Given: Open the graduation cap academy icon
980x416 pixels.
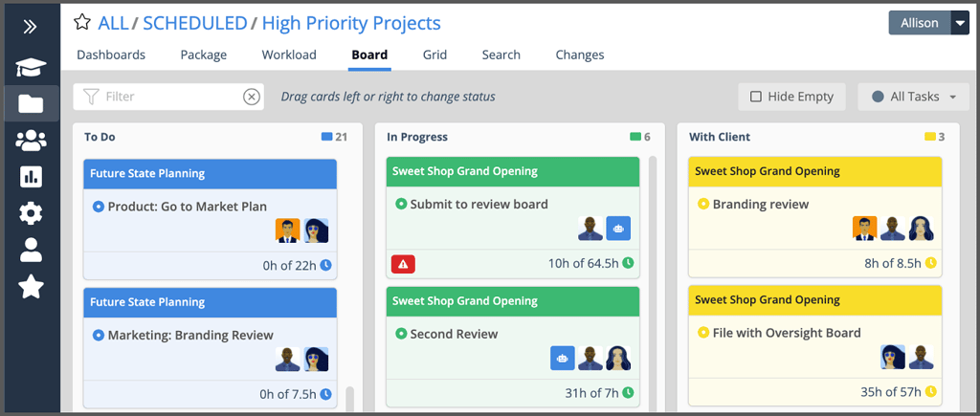Looking at the screenshot, I should pyautogui.click(x=31, y=66).
